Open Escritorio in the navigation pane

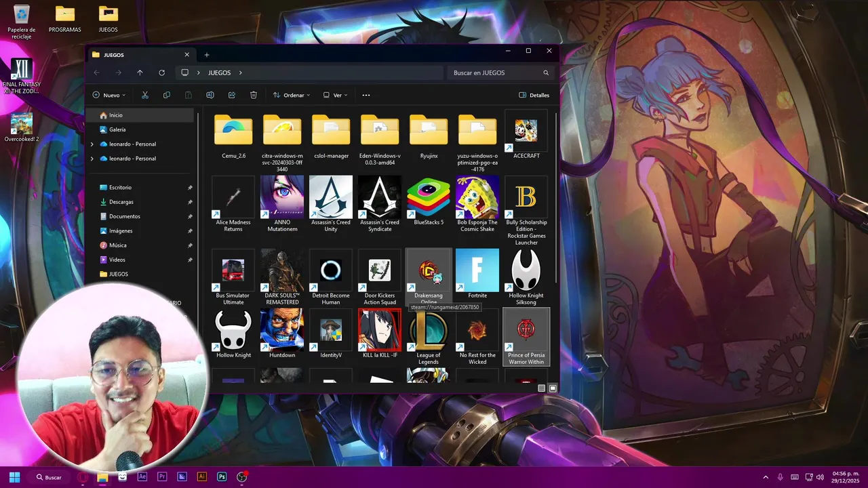(141, 187)
